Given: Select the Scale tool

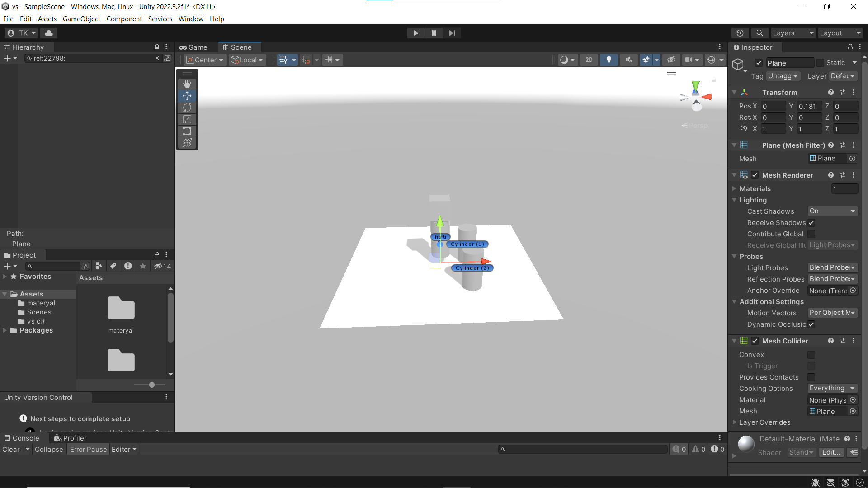Looking at the screenshot, I should pos(187,119).
